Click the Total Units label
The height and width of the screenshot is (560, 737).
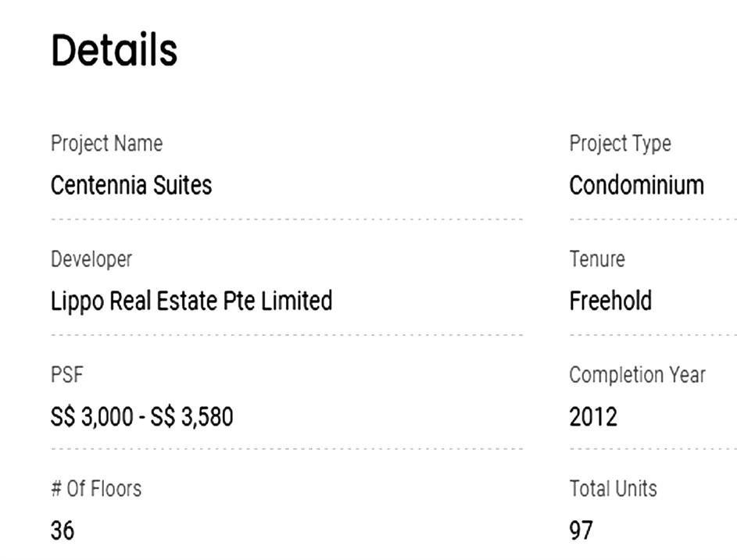(x=613, y=489)
